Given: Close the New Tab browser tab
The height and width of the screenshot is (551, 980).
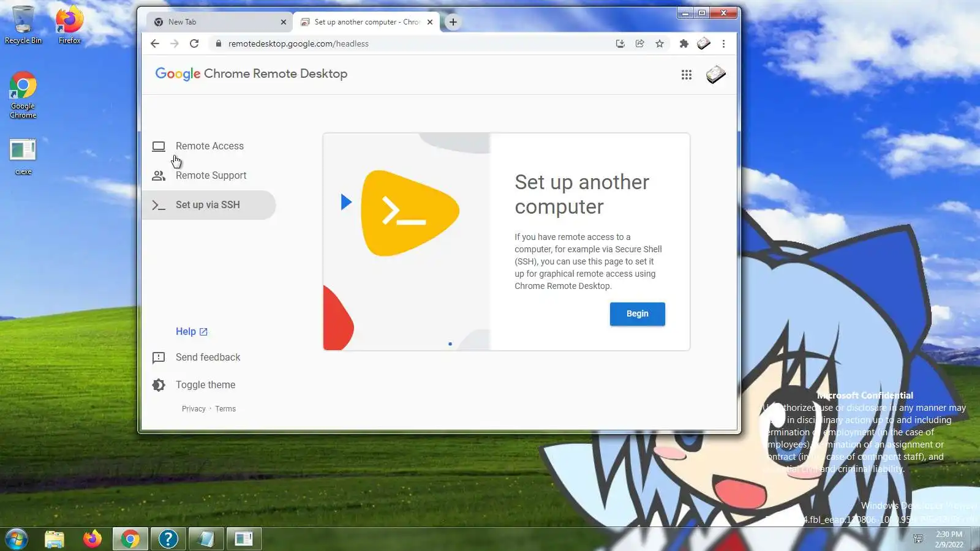Looking at the screenshot, I should [283, 22].
